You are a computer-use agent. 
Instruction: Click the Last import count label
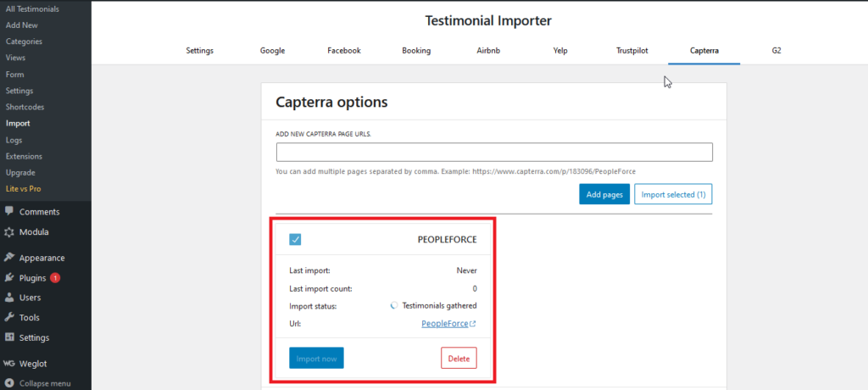[x=320, y=288]
